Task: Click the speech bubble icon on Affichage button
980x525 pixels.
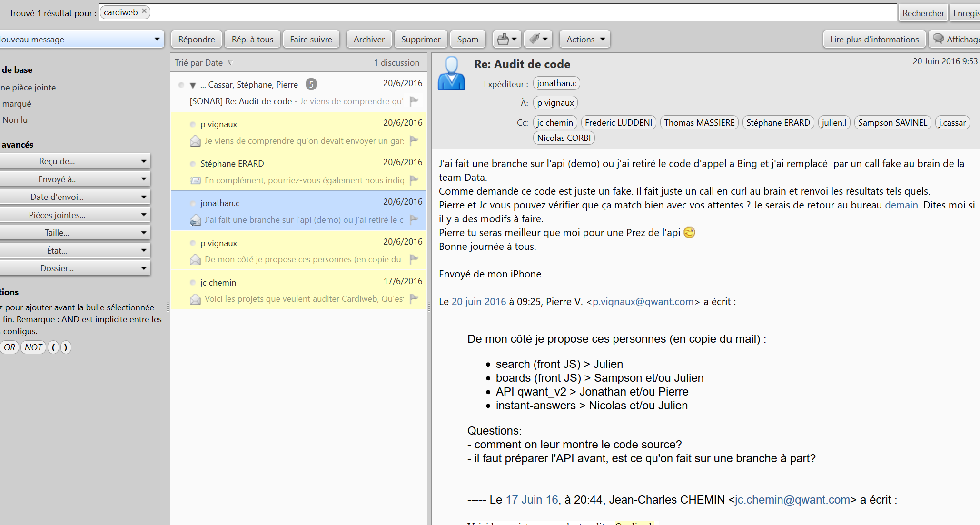Action: click(x=938, y=39)
